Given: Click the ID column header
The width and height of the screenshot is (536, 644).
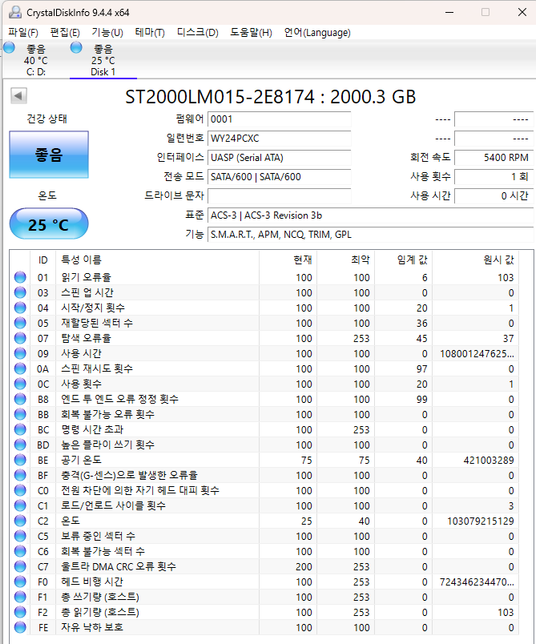Looking at the screenshot, I should click(x=43, y=260).
